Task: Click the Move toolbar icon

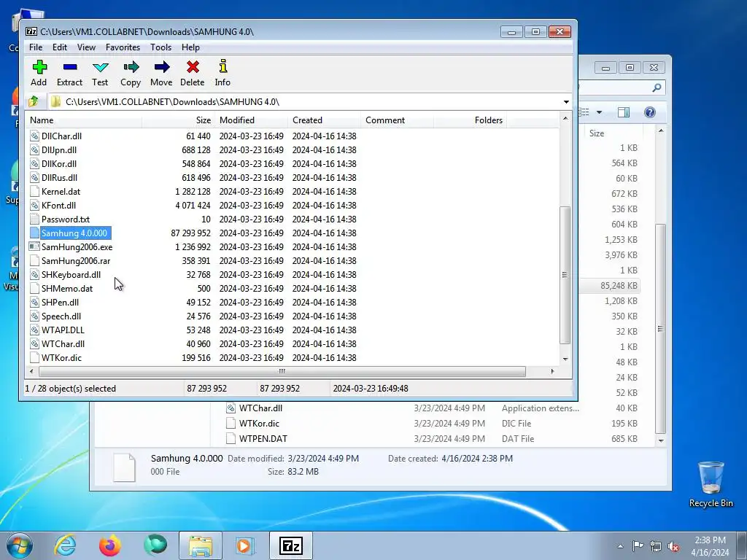Action: [x=162, y=67]
